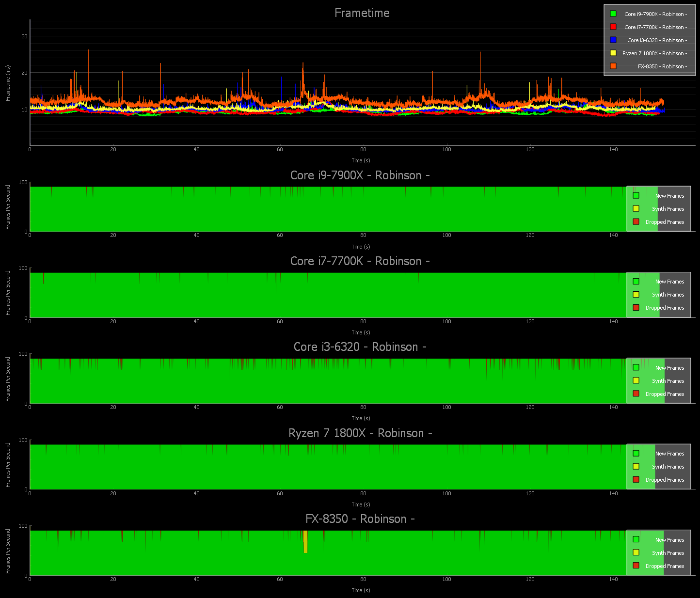The height and width of the screenshot is (598, 700).
Task: Click 'Time (s)' label under Frametime chart
Action: click(x=361, y=160)
